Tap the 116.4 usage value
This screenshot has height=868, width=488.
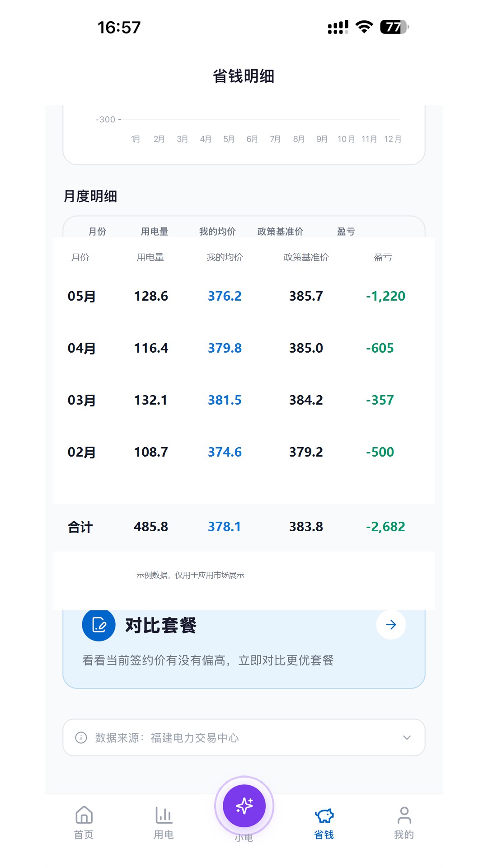coord(151,348)
